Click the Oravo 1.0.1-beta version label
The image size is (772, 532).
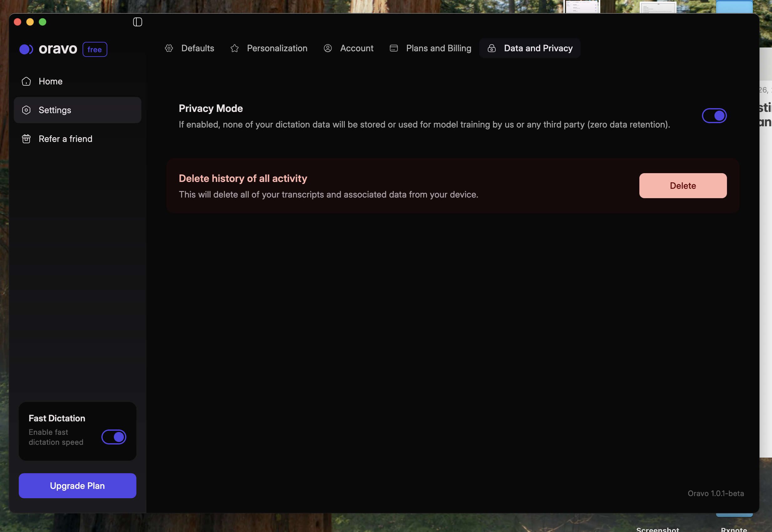716,493
